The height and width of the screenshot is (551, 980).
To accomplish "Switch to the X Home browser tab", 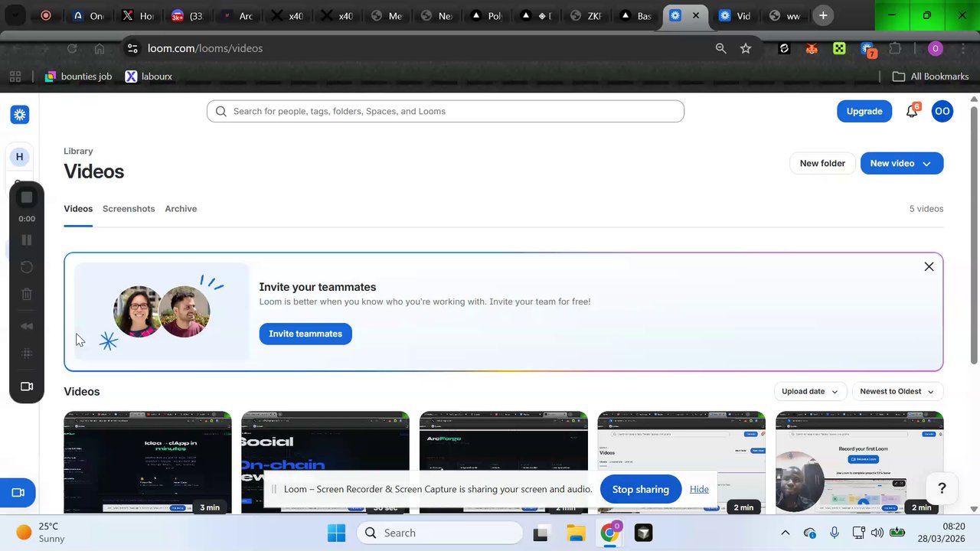I will coord(137,15).
